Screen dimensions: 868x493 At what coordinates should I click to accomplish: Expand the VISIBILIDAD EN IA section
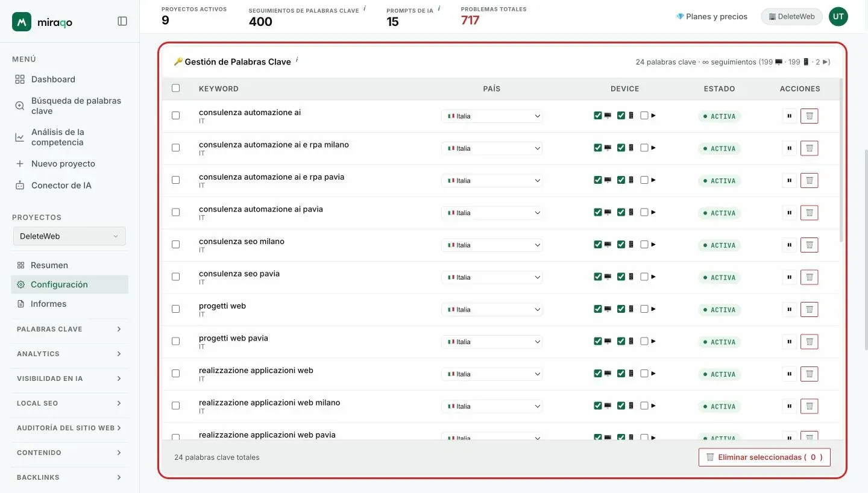point(69,378)
